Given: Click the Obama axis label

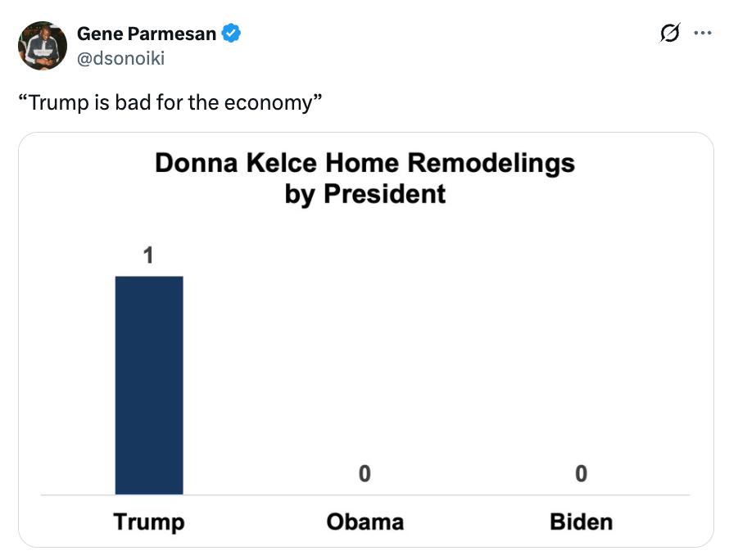Looking at the screenshot, I should pos(364,522).
